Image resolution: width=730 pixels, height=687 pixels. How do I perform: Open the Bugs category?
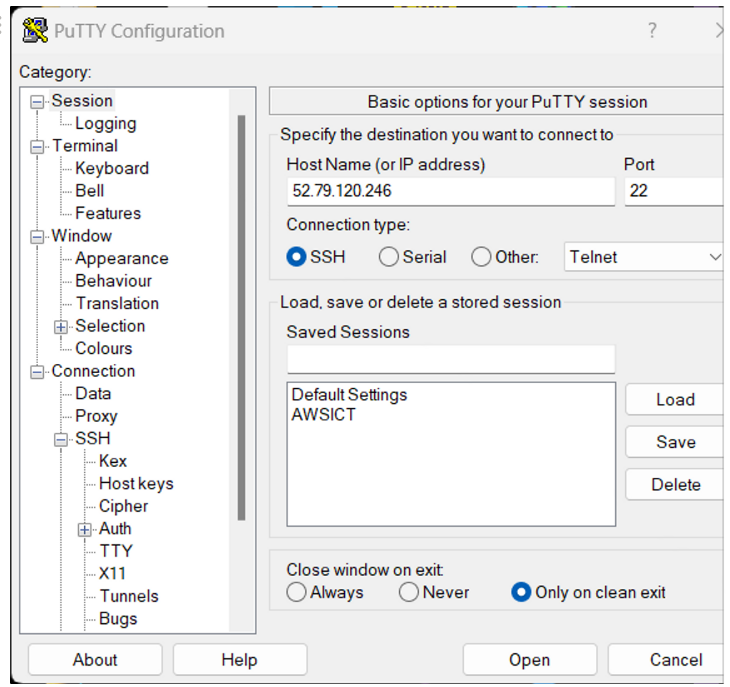tap(118, 619)
